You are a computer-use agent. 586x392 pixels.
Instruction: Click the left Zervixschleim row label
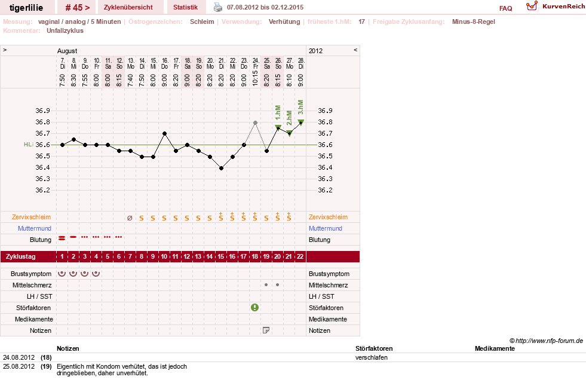point(32,217)
